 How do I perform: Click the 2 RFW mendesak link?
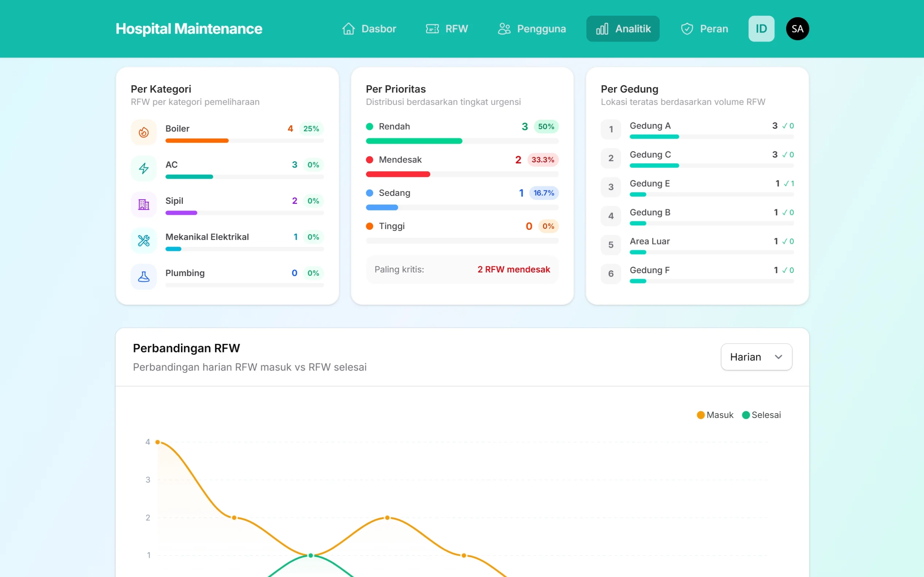pyautogui.click(x=513, y=270)
